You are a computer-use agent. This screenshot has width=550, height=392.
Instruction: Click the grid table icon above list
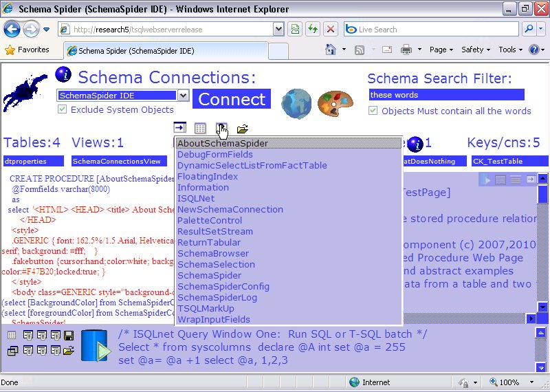[200, 129]
